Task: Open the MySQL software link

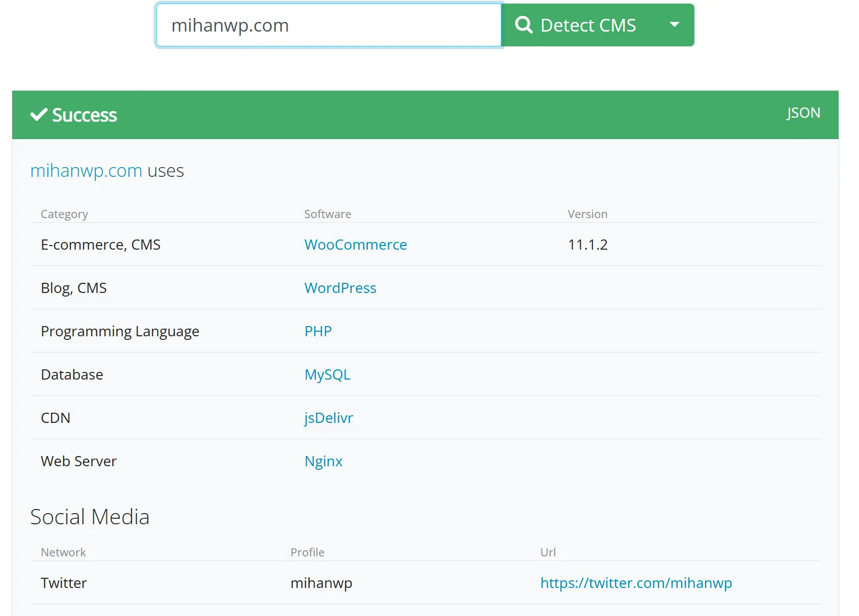Action: point(328,374)
